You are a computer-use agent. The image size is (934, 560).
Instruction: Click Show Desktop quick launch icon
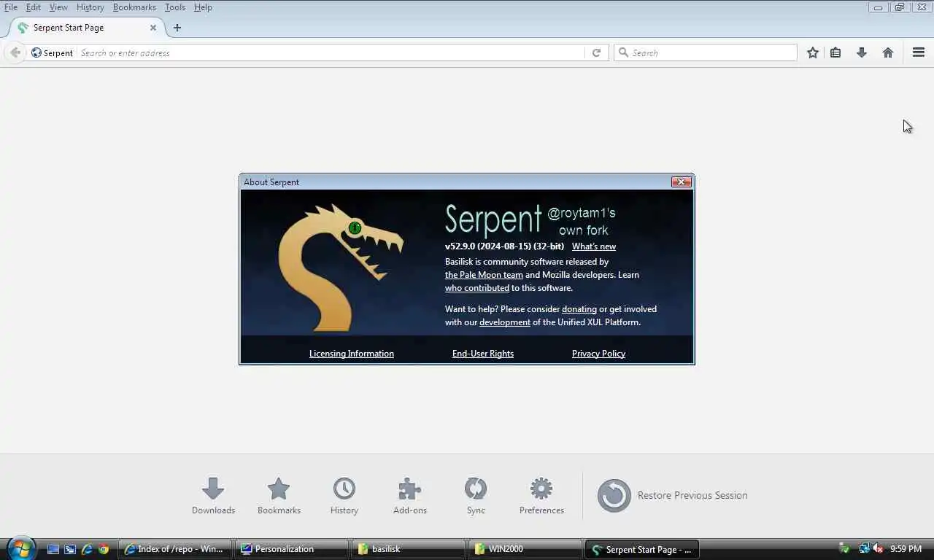tap(53, 549)
